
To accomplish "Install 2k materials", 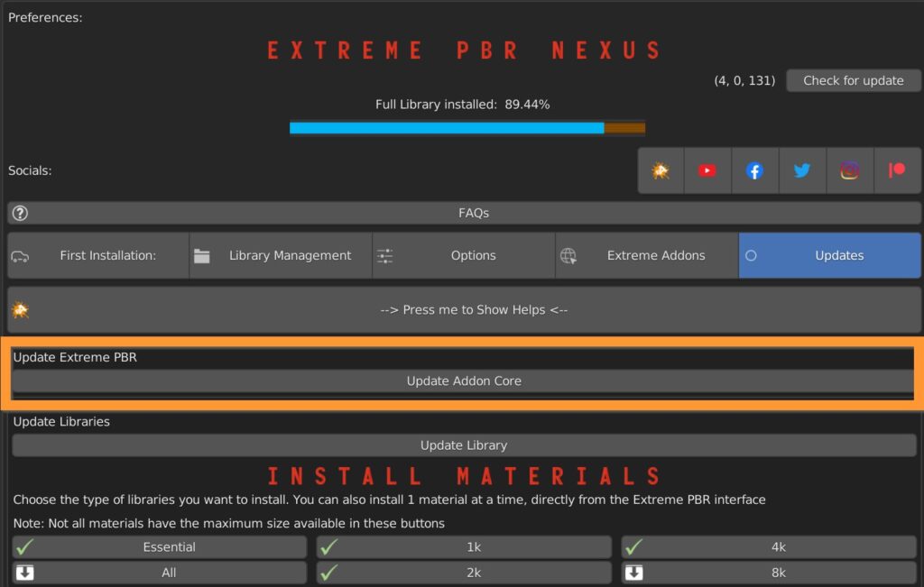I will point(464,573).
